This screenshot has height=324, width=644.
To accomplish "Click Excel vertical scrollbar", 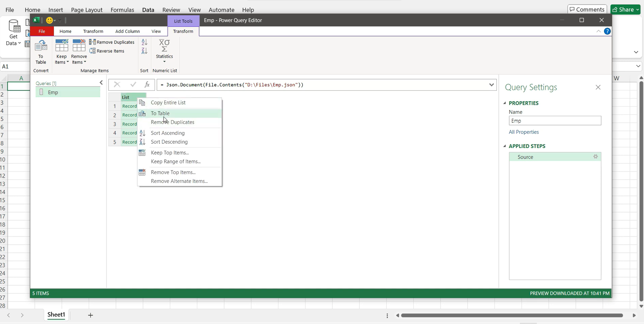I will [641, 191].
